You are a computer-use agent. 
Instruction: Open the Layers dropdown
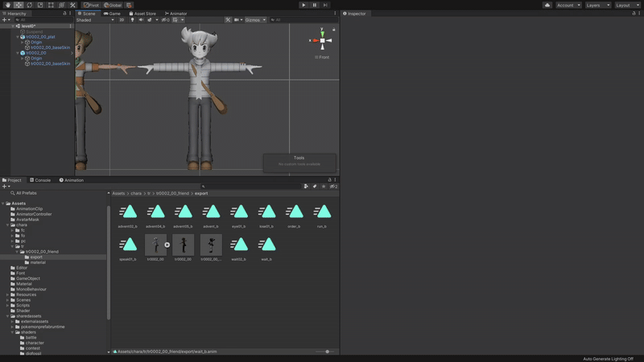click(x=597, y=5)
